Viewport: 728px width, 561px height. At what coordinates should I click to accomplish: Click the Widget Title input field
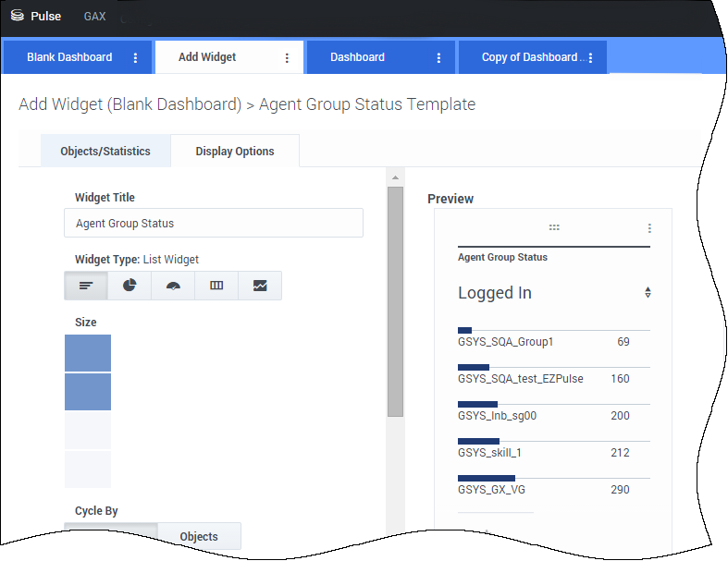[x=214, y=223]
